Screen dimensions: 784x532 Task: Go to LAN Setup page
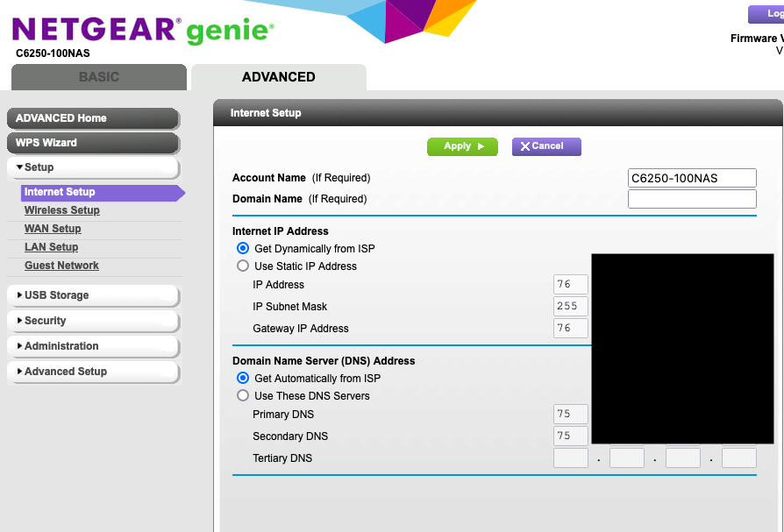pos(52,247)
